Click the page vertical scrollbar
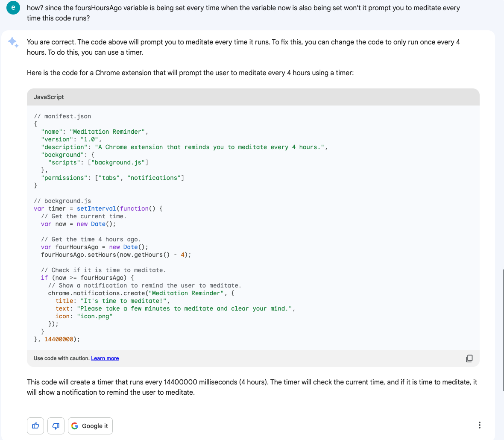The image size is (504, 440). pos(502,330)
